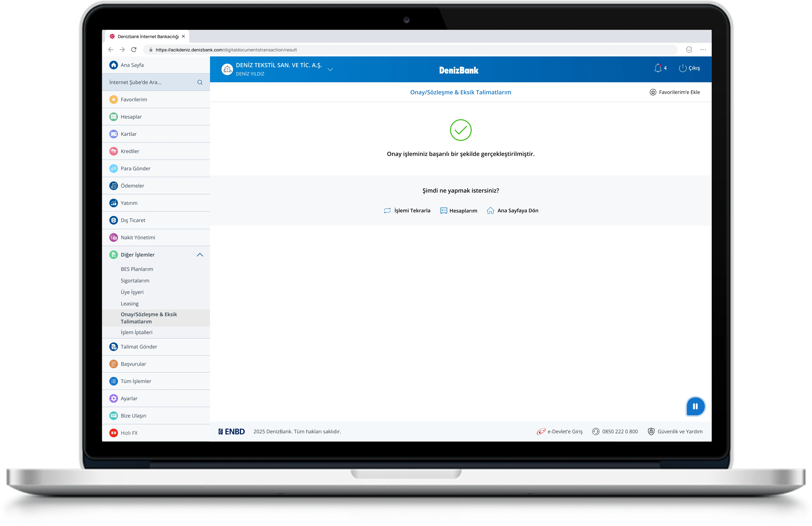Click the Hesaplarım icon in result panel
Viewport: 812px width, 526px height.
click(444, 211)
